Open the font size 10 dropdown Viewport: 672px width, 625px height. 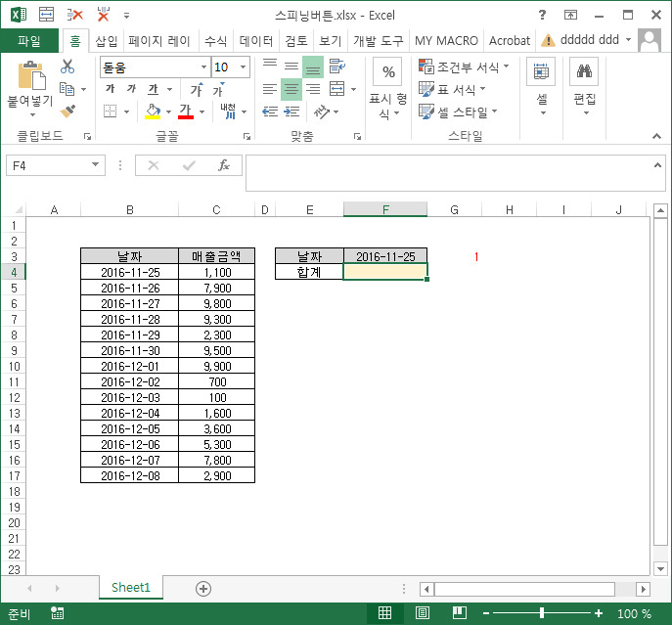pos(243,67)
